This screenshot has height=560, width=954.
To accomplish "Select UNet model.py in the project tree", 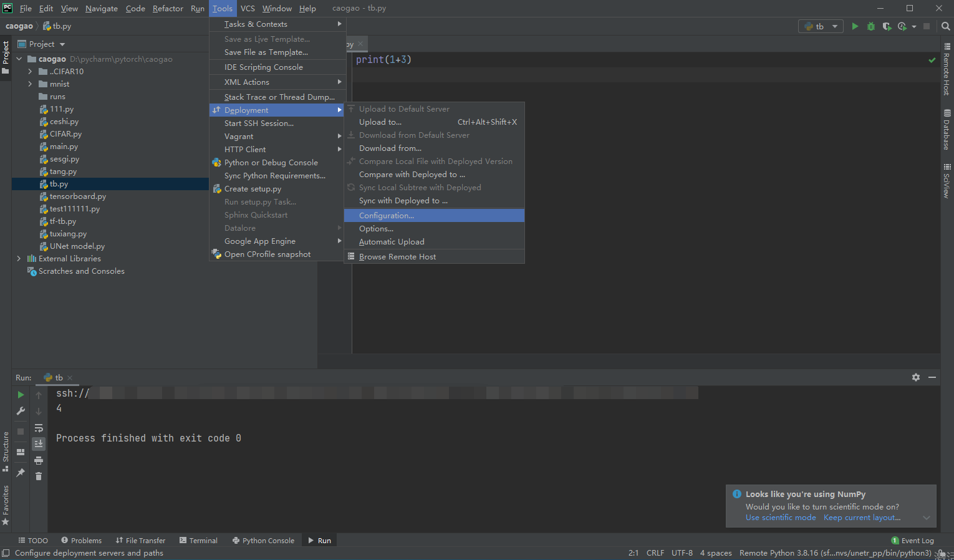I will pyautogui.click(x=77, y=246).
